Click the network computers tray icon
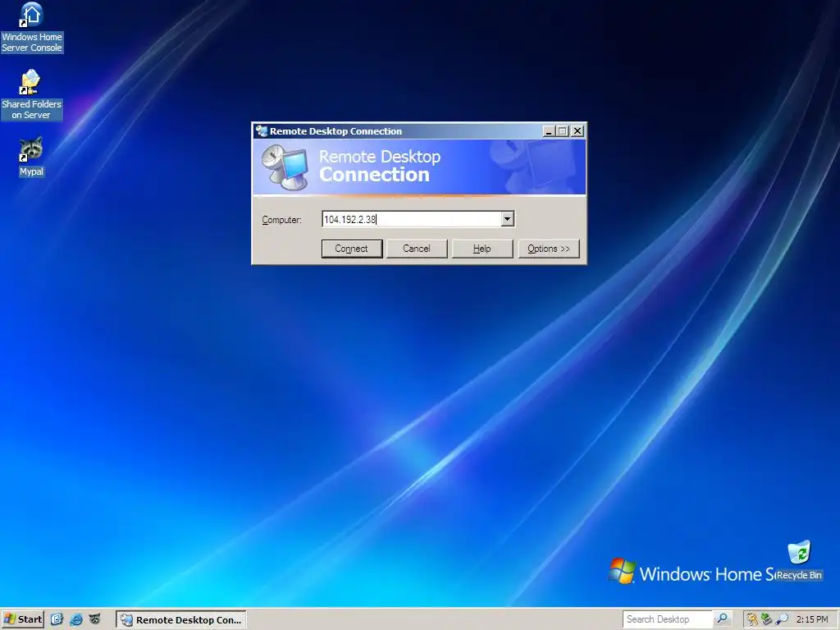This screenshot has width=840, height=630. point(767,619)
